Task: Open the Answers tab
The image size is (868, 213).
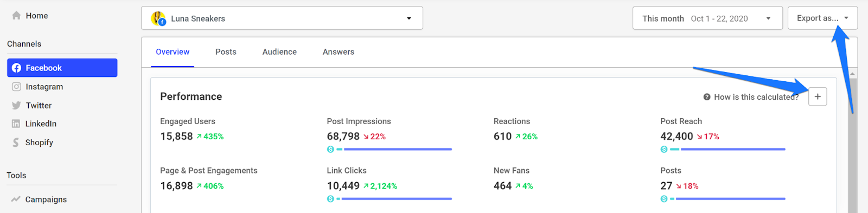Action: point(339,52)
